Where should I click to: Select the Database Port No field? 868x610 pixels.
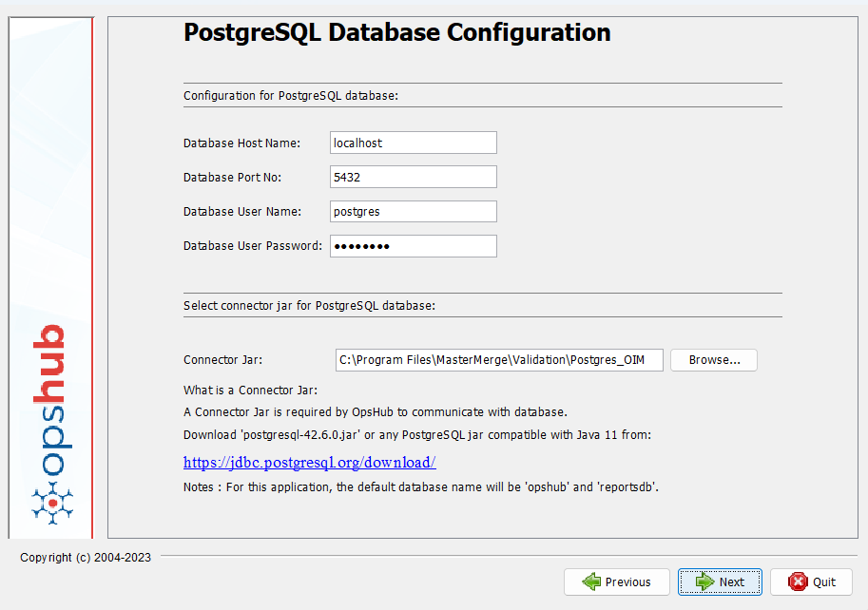pyautogui.click(x=413, y=177)
